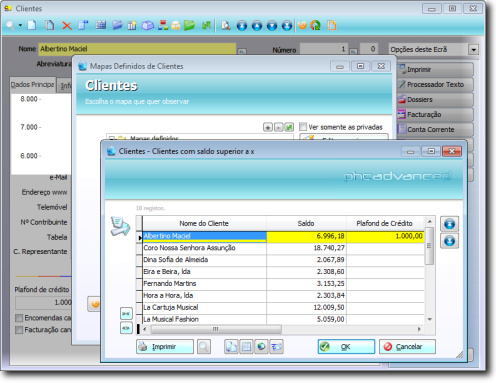This screenshot has height=383, width=496.
Task: Switch to the Dados Principais tab
Action: pos(32,85)
